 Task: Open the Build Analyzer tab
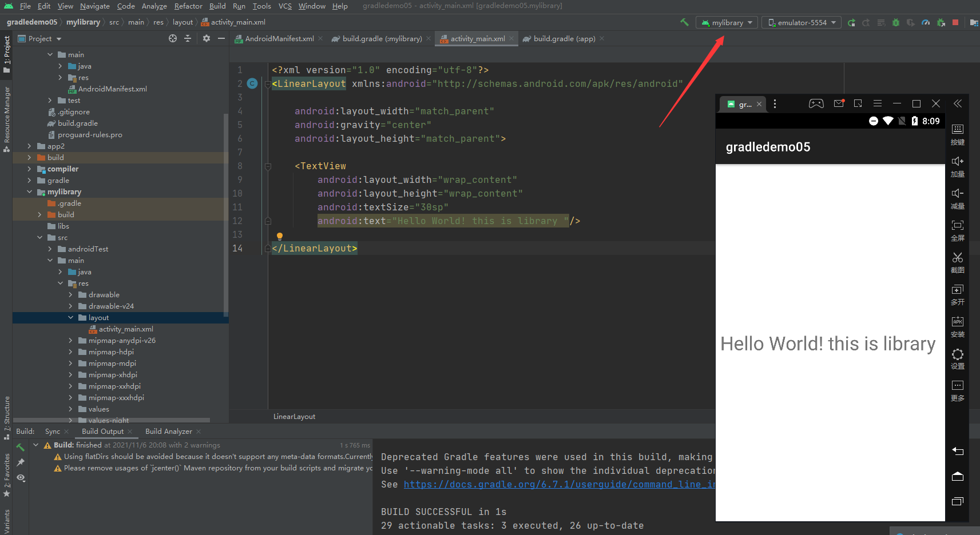[169, 431]
